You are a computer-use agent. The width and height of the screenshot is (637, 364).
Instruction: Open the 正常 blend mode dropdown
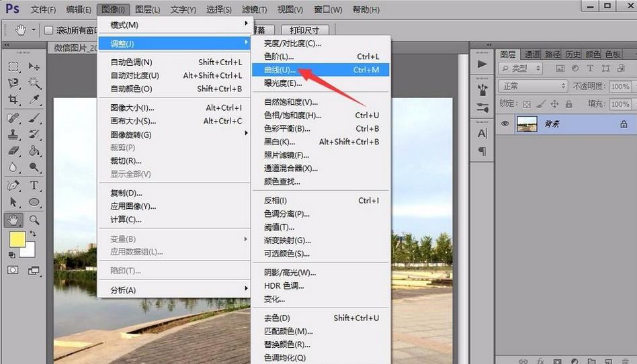point(533,87)
